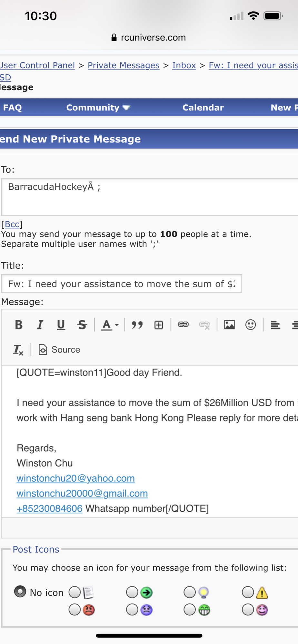Choose the green arrow post icon
Screen dimensions: 298x644
(x=132, y=592)
